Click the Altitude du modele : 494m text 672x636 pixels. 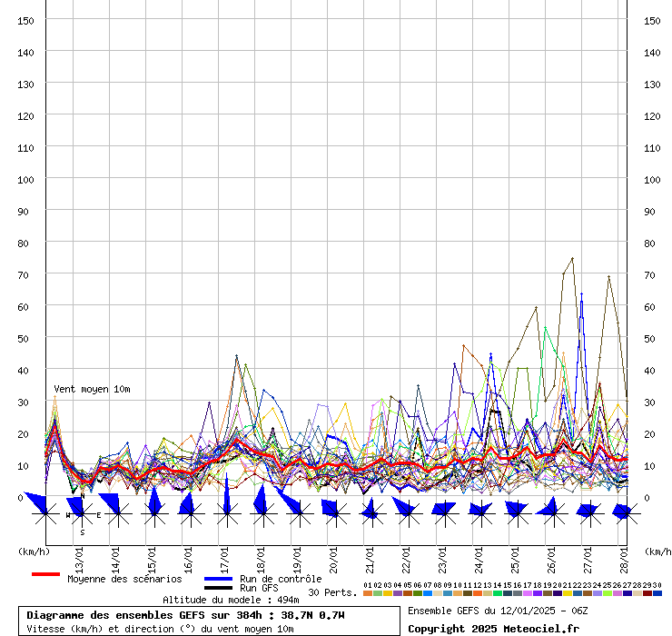tap(217, 600)
